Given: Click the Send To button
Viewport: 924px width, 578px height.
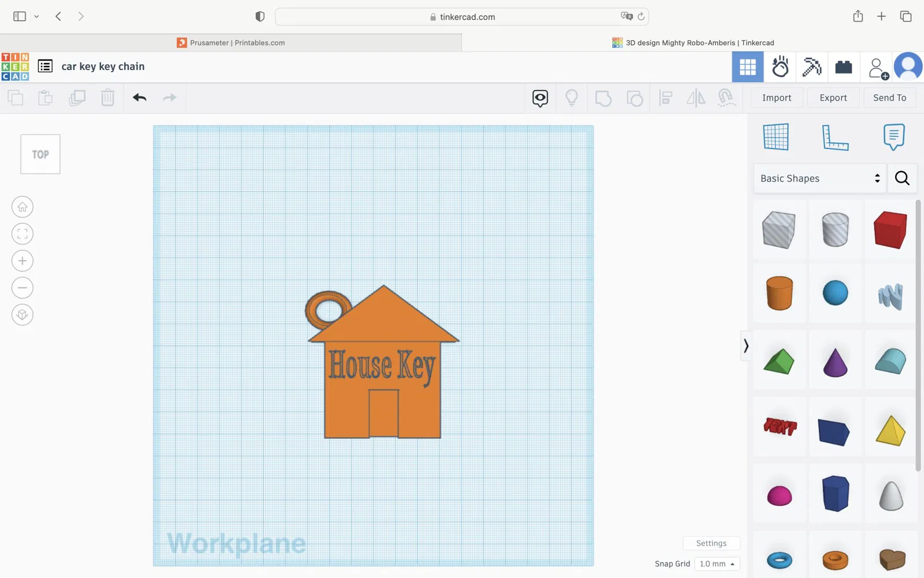Looking at the screenshot, I should pyautogui.click(x=890, y=98).
